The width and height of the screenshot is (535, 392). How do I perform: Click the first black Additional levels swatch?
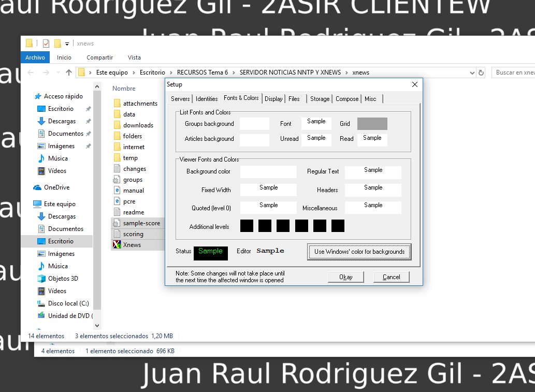(x=247, y=226)
